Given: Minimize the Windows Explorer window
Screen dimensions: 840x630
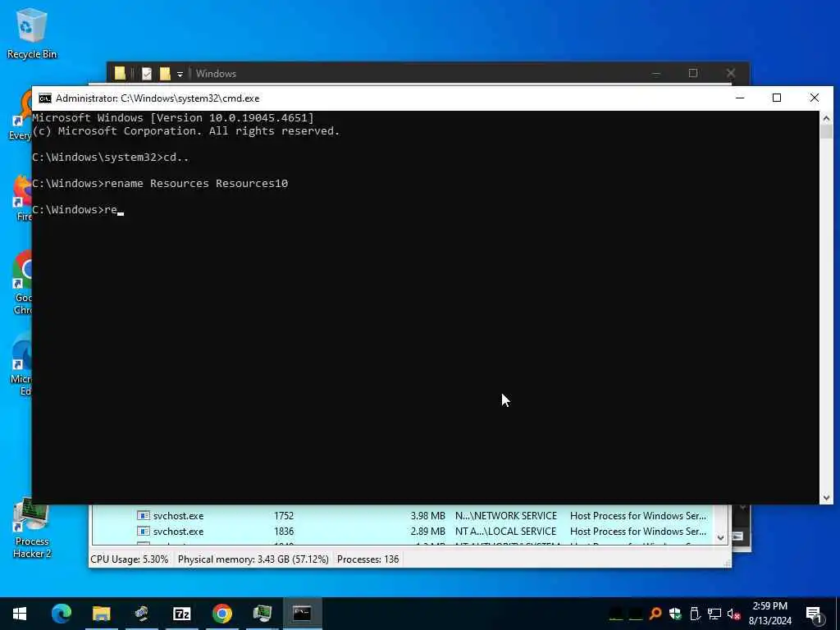Looking at the screenshot, I should point(656,73).
